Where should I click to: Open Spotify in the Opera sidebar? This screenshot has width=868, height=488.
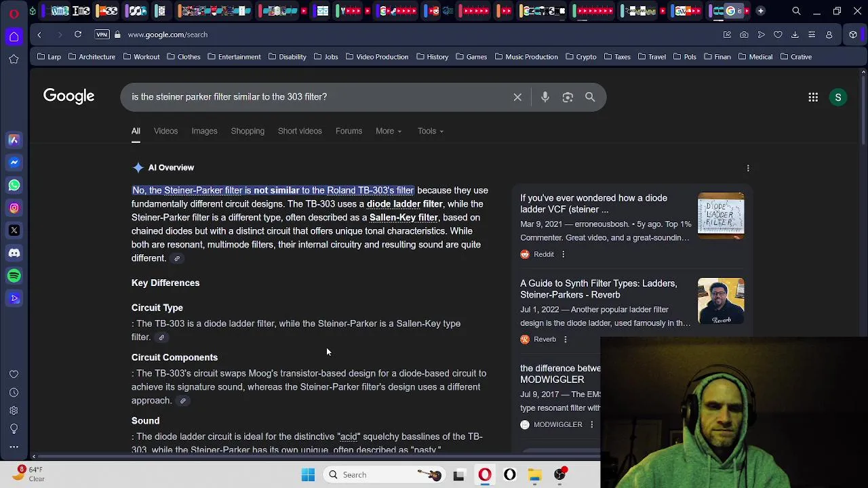(x=14, y=276)
